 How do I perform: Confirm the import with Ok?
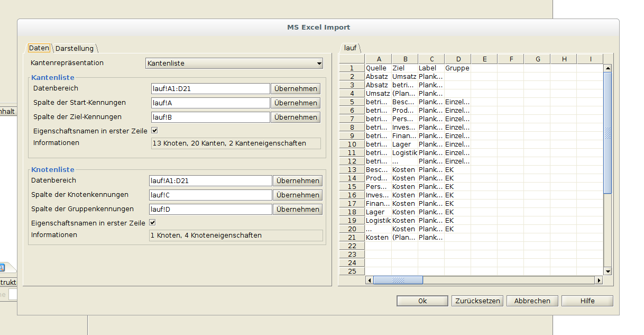(422, 301)
